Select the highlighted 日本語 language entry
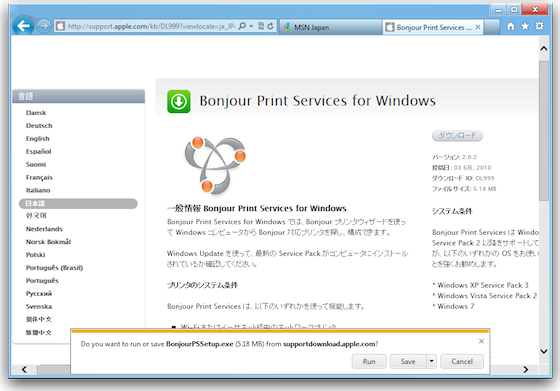The width and height of the screenshot is (560, 391). [78, 204]
